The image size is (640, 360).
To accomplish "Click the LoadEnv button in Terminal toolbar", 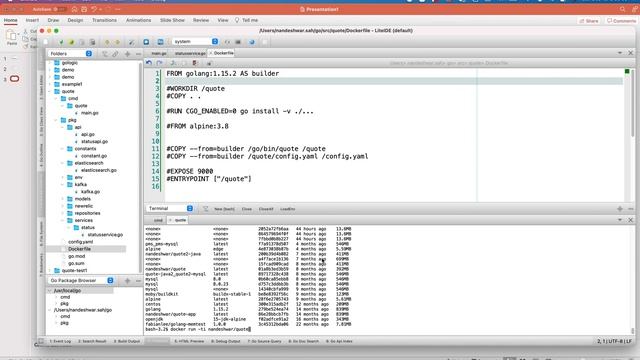I will click(287, 209).
